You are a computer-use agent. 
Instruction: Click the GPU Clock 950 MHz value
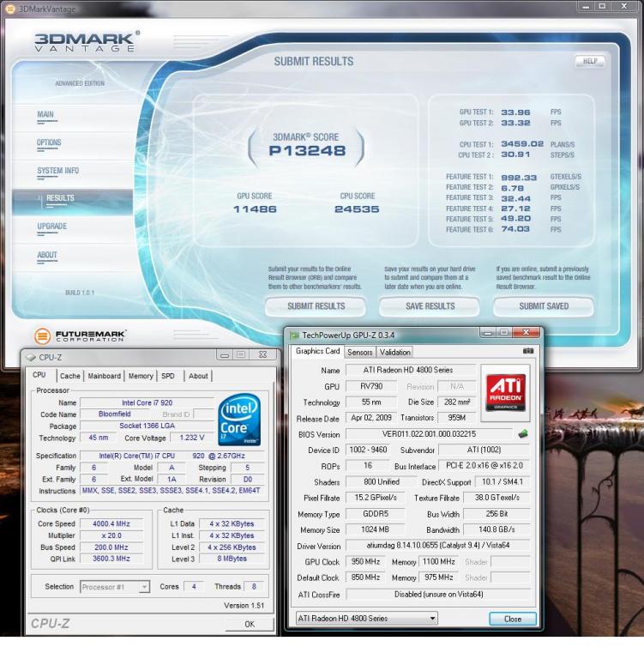tap(365, 561)
